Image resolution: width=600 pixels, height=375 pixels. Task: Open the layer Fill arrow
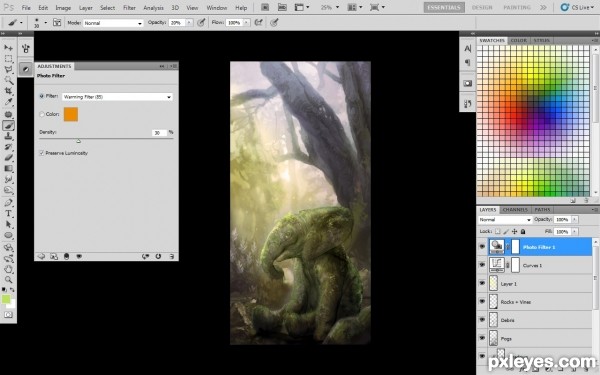pos(574,232)
